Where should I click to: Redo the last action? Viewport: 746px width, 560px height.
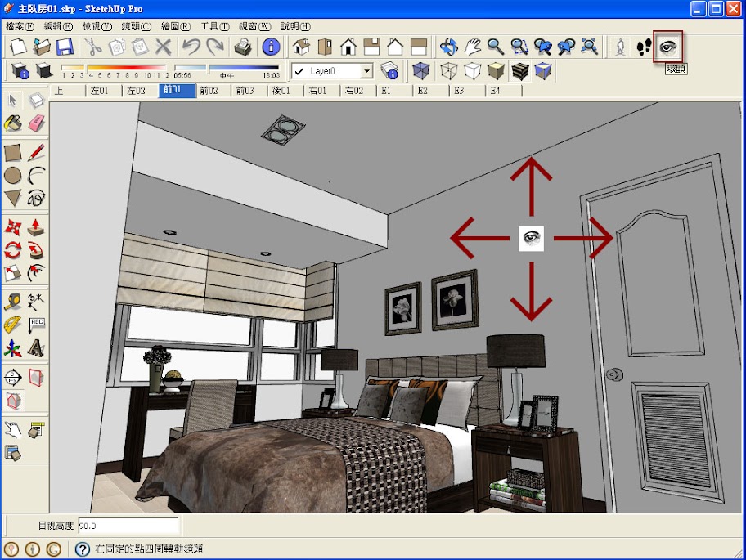tap(215, 47)
